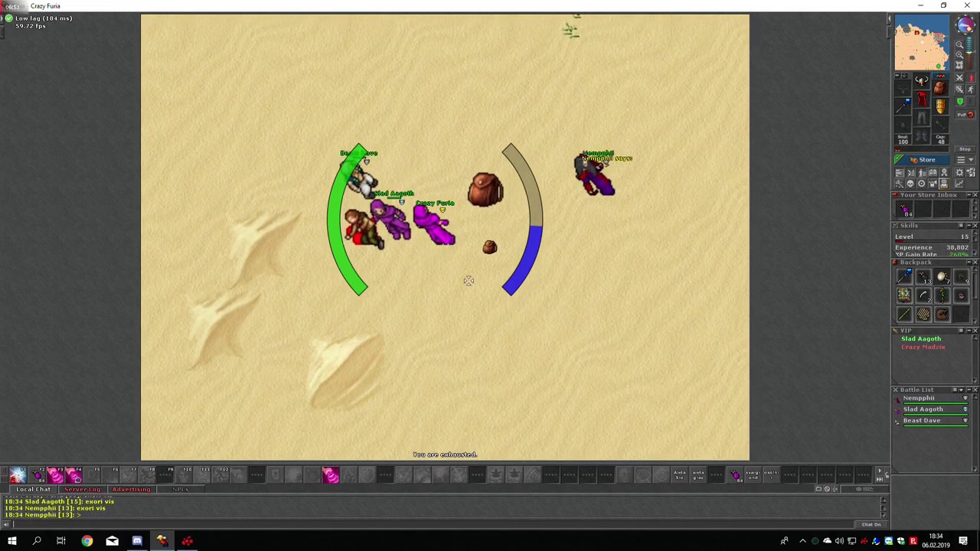Select the potion item in Store Inbox
Viewport: 980px width, 551px height.
tap(905, 210)
